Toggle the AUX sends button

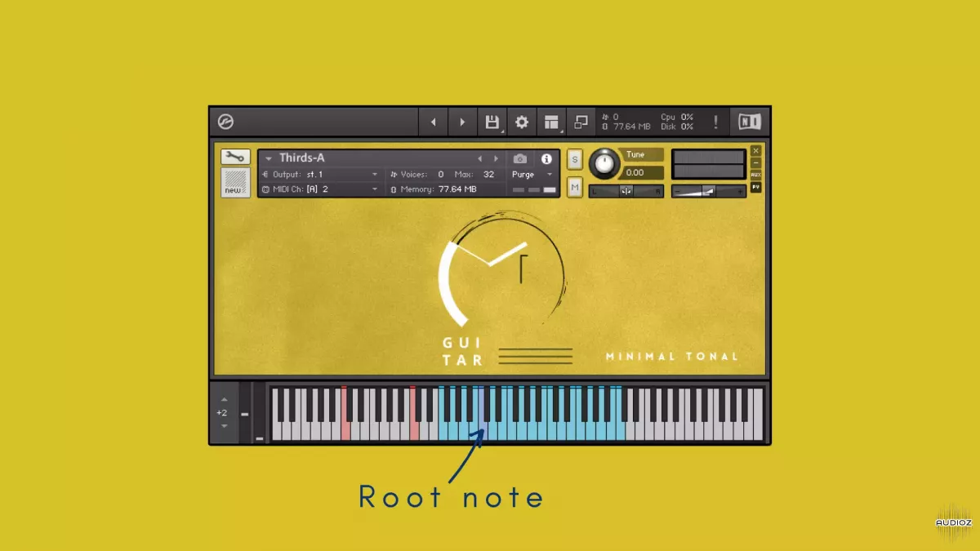coord(755,175)
